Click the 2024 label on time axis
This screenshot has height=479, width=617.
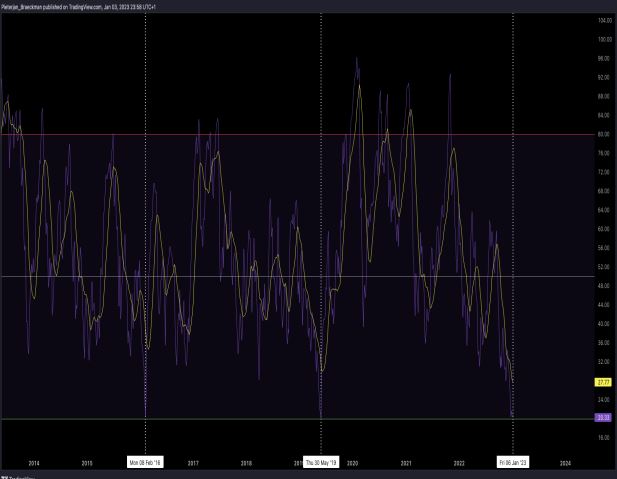click(x=566, y=463)
